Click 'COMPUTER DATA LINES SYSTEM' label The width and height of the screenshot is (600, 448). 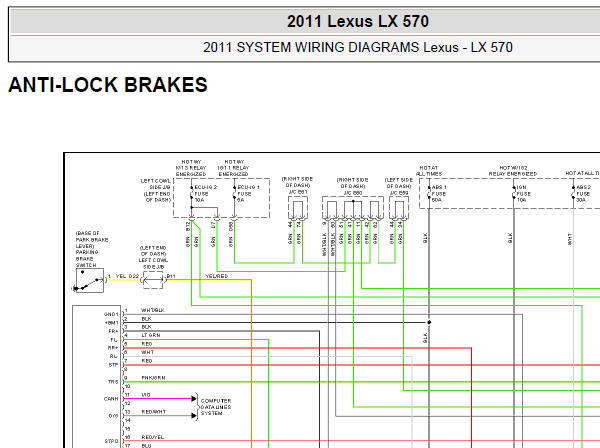click(216, 407)
